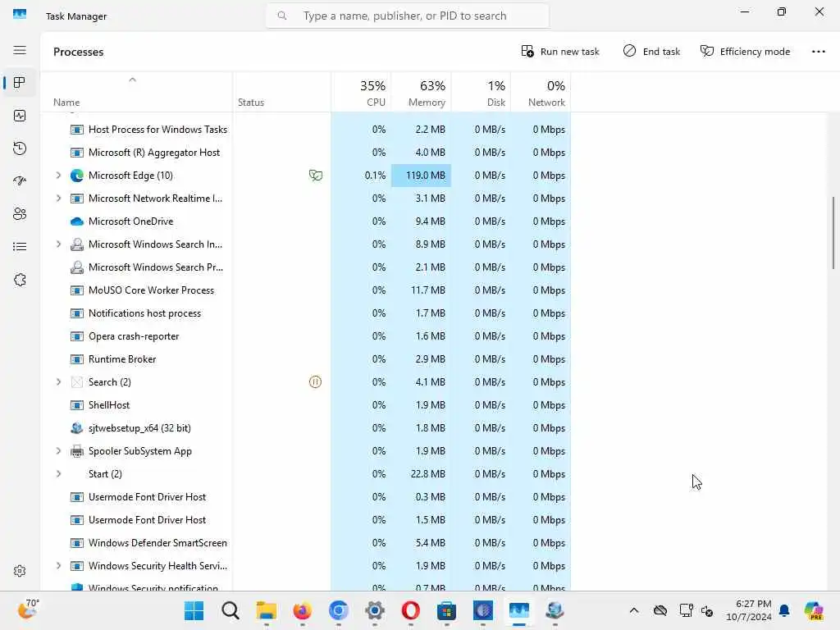840x630 pixels.
Task: Collapse the sort chevron above the Name column
Action: pos(132,80)
